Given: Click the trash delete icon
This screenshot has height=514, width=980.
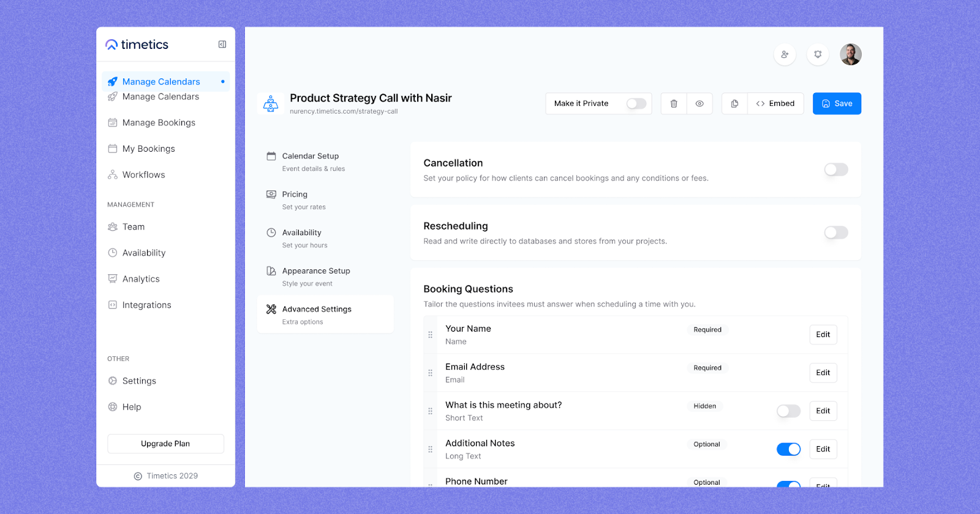Looking at the screenshot, I should click(x=674, y=103).
